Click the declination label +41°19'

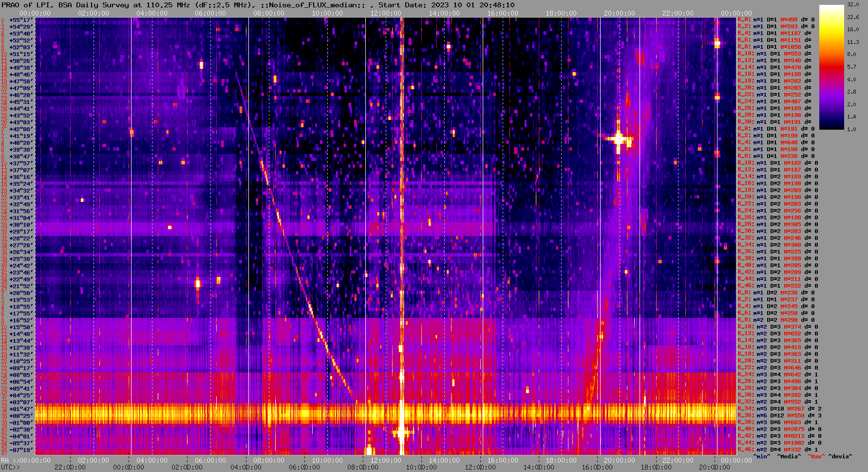tap(20, 136)
